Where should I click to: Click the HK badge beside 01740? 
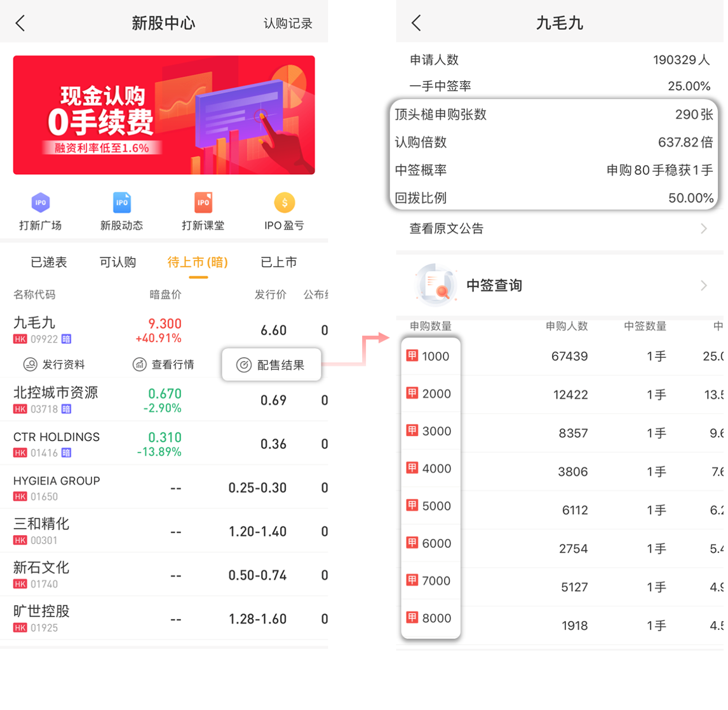coord(20,584)
